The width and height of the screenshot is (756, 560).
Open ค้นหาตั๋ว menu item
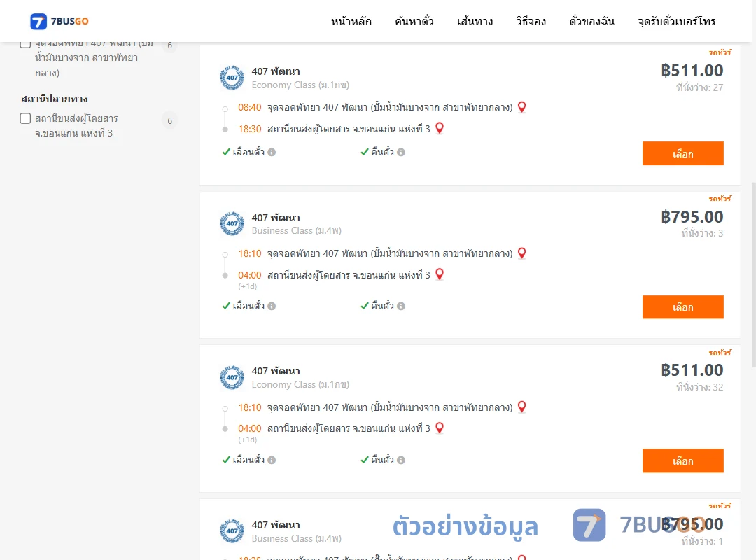(x=414, y=21)
